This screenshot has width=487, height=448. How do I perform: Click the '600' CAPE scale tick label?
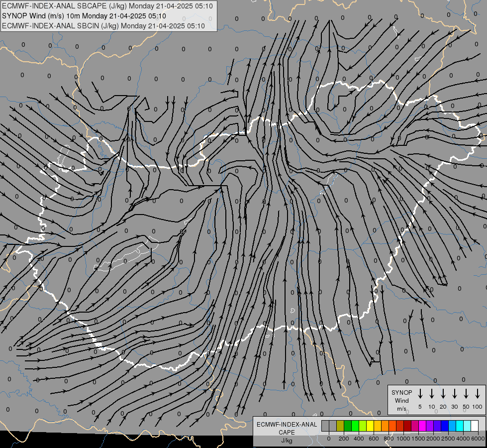(374, 439)
